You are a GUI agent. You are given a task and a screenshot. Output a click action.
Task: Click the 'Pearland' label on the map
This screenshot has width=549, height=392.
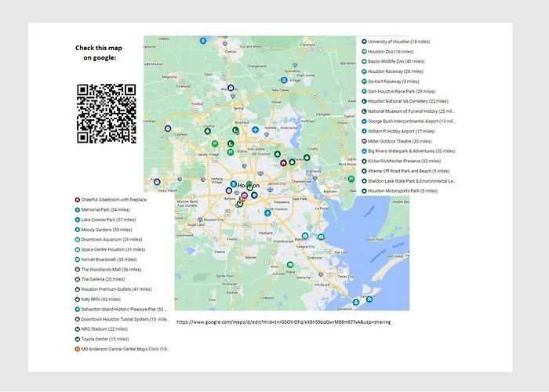(x=266, y=233)
